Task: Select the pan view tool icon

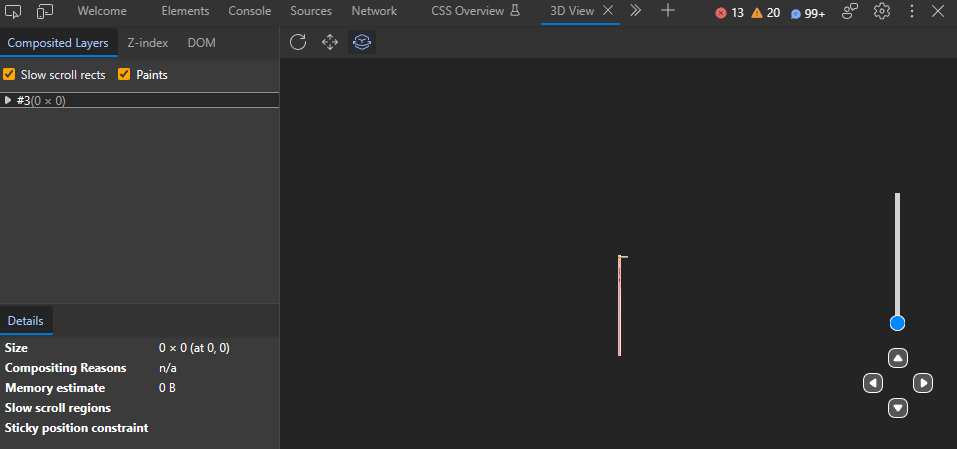Action: (330, 42)
